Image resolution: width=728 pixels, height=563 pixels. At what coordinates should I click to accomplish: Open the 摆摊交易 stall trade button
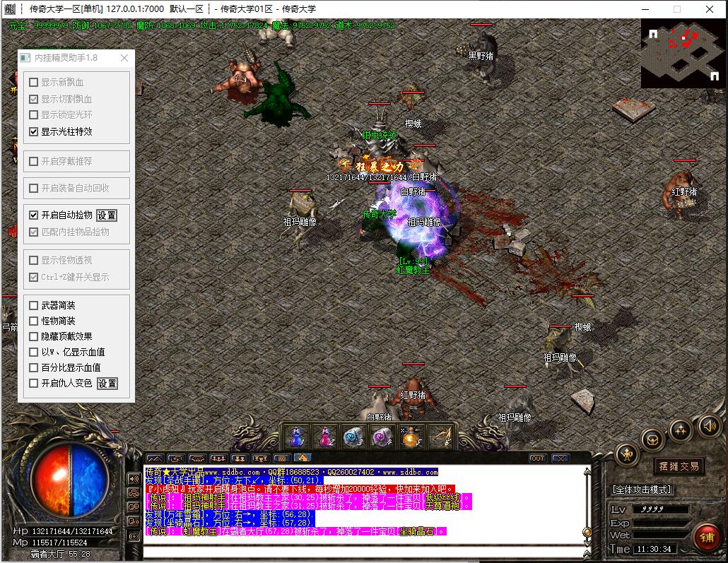pos(679,466)
